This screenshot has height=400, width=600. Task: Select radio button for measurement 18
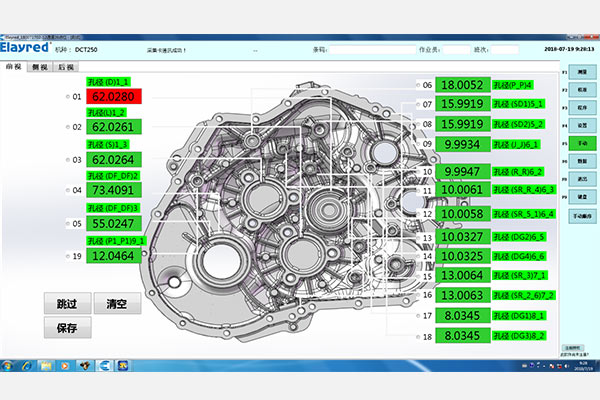(418, 337)
